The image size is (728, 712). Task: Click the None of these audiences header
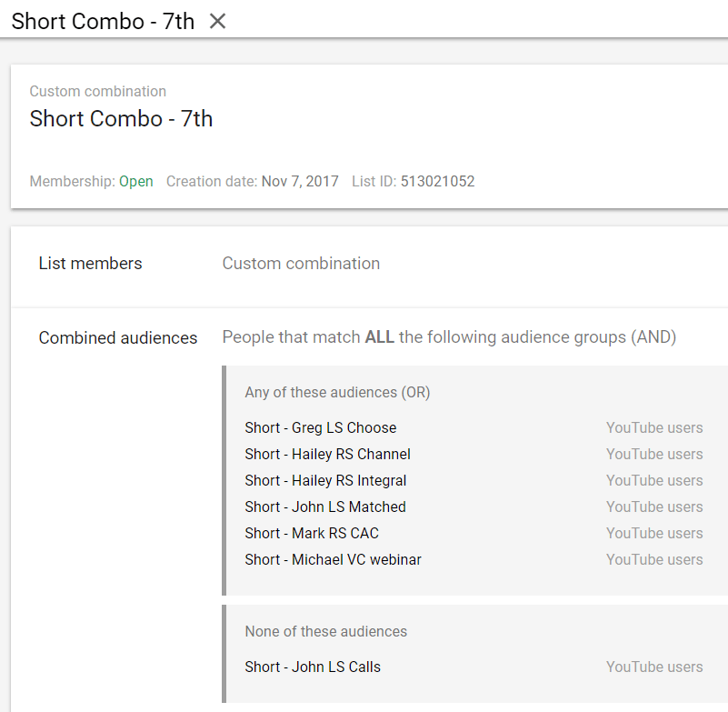click(325, 631)
